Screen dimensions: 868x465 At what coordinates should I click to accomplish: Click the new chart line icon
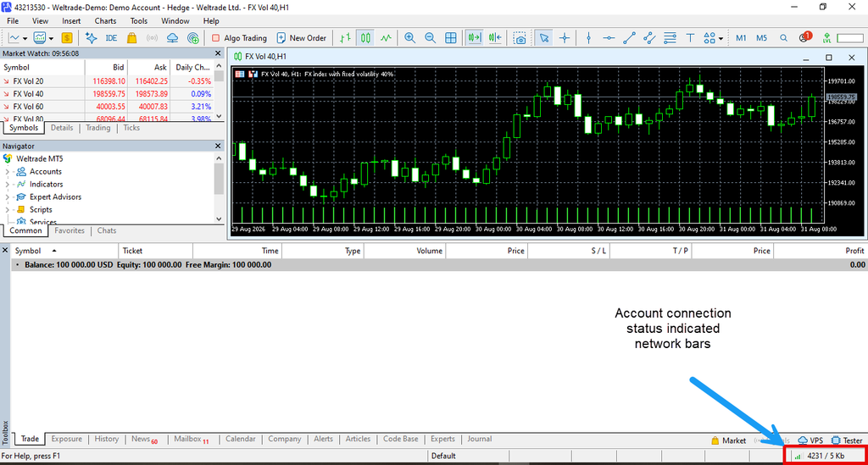(14, 38)
